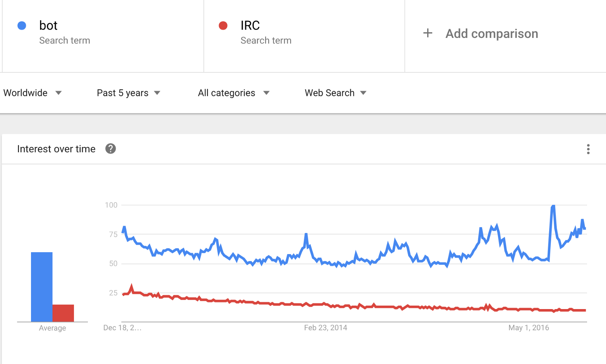
Task: Click the Add comparison button
Action: (x=492, y=34)
